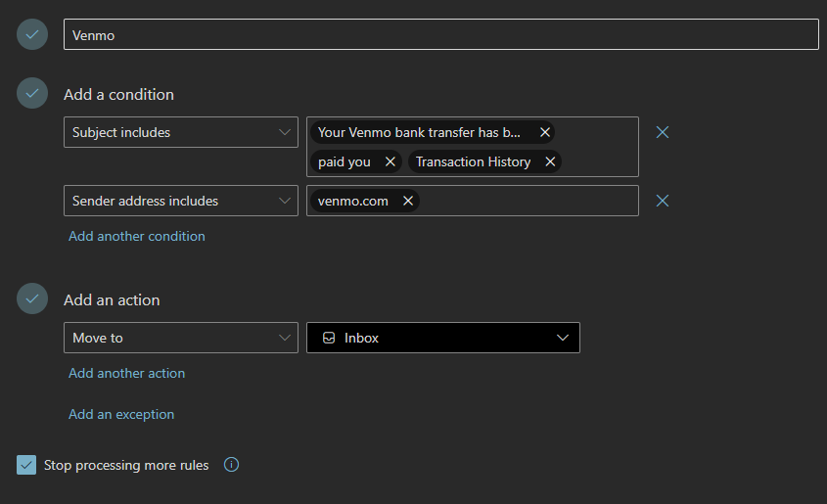827x504 pixels.
Task: Remove the 'paid you' subject keyword chip
Action: 391,161
